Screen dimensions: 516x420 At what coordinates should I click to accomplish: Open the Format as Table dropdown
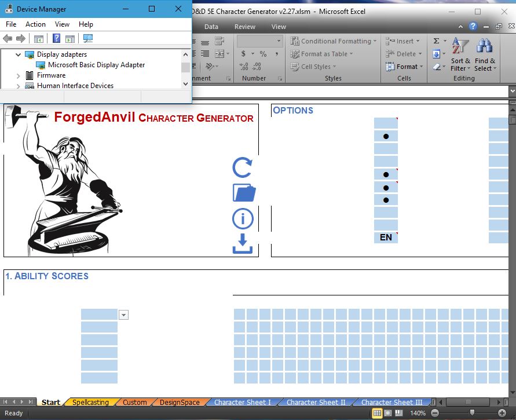(321, 54)
